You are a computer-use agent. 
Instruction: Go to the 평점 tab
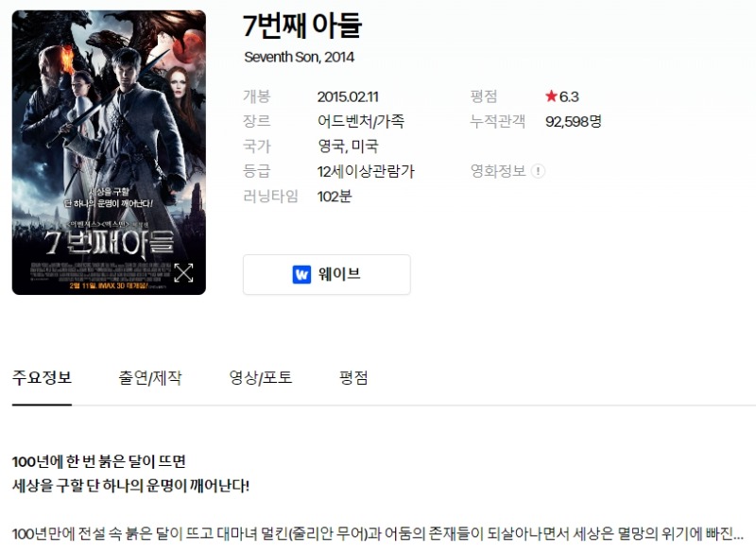click(353, 377)
